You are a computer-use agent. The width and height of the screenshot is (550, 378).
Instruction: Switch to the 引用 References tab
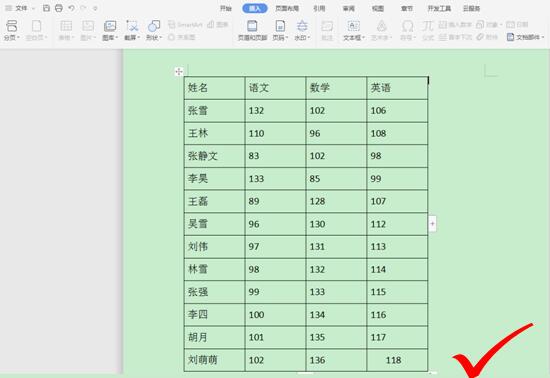pos(319,8)
